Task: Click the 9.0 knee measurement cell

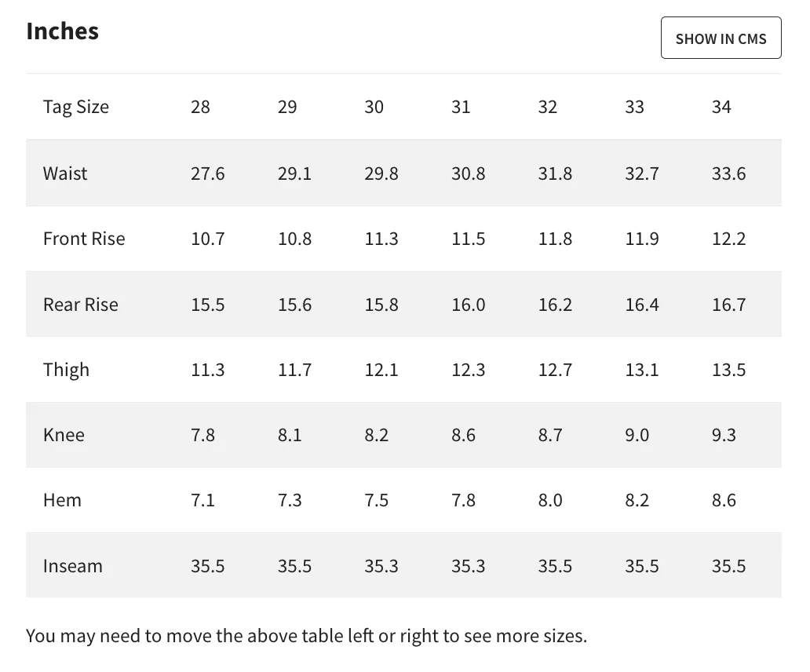Action: tap(637, 435)
